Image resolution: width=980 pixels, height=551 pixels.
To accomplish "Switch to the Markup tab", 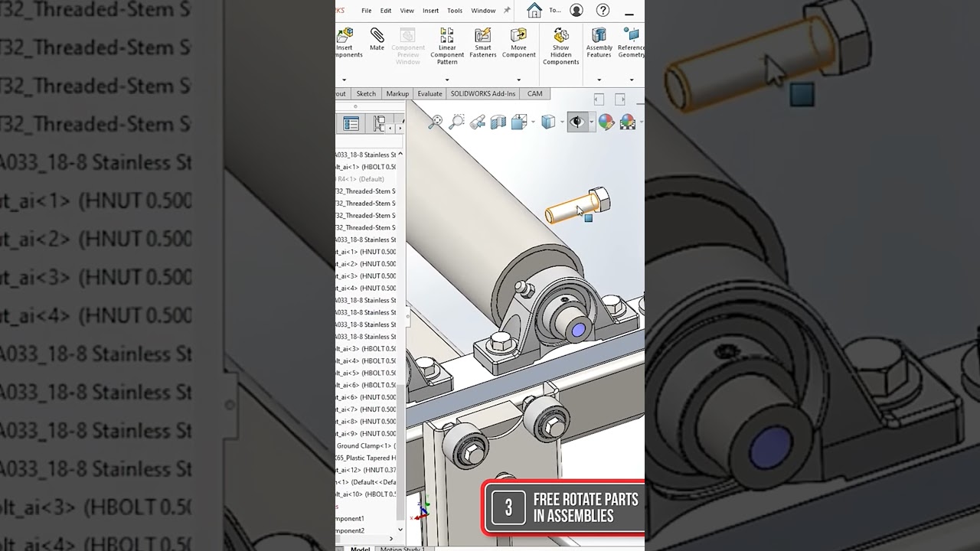I will point(397,93).
